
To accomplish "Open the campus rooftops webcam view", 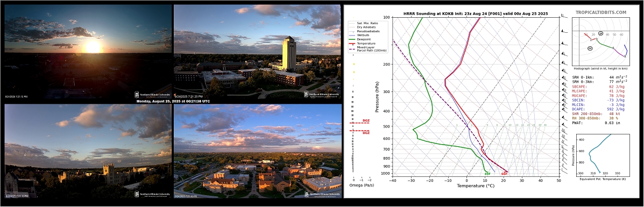I will 258,151.
